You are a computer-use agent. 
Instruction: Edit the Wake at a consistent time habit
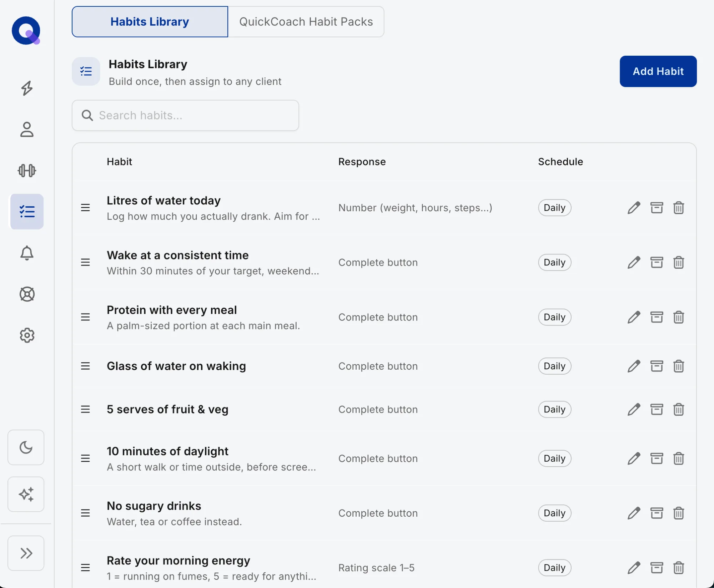(x=634, y=262)
